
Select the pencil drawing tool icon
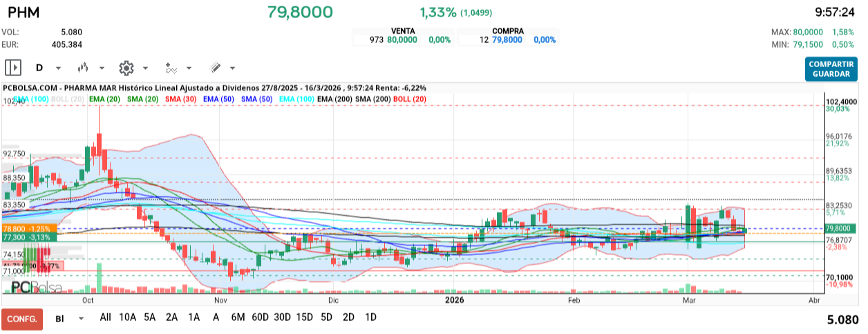pyautogui.click(x=215, y=68)
